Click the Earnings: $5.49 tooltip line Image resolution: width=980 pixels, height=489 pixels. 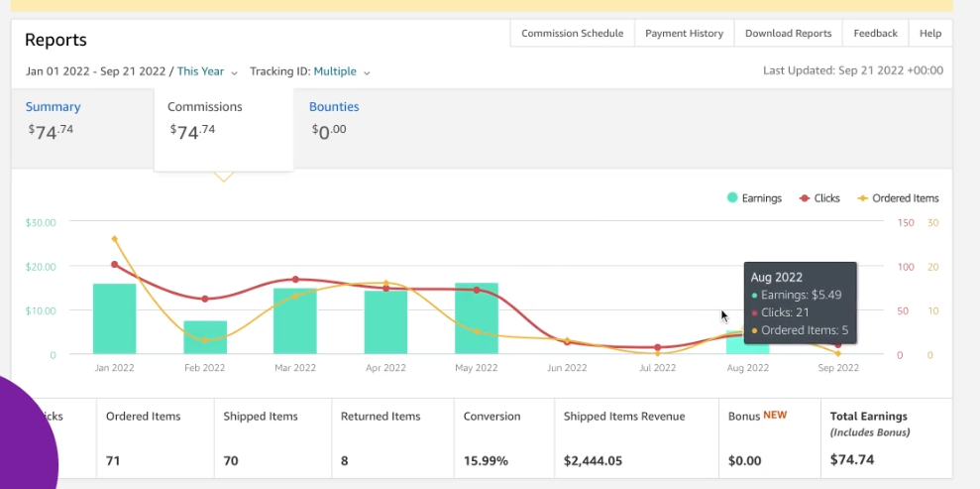tap(797, 296)
